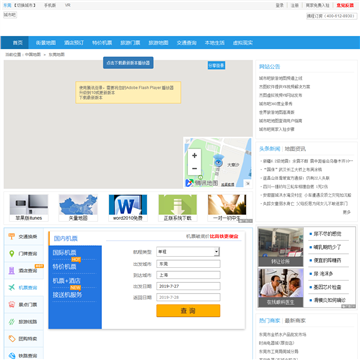Viewport: 360px width, 360px height.
Task: Click the phone number box at top right
Action: pyautogui.click(x=331, y=16)
